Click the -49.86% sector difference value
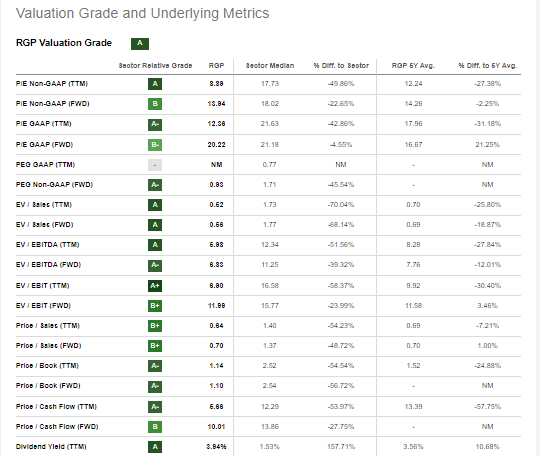Screen dimensions: 540x456 coord(341,84)
